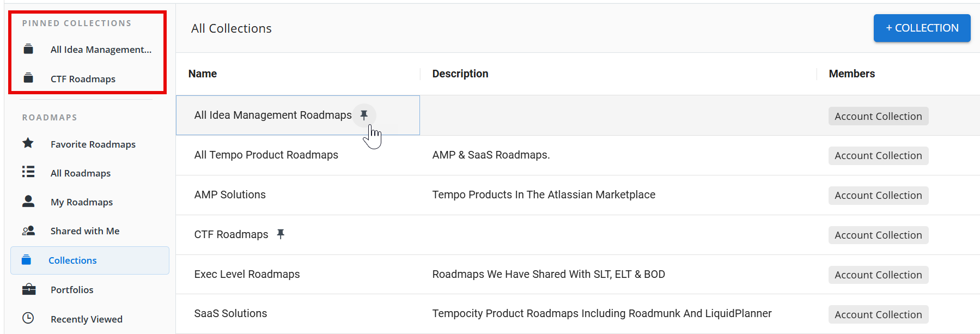980x334 pixels.
Task: Open the All Tempo Product Roadmaps collection
Action: 266,155
